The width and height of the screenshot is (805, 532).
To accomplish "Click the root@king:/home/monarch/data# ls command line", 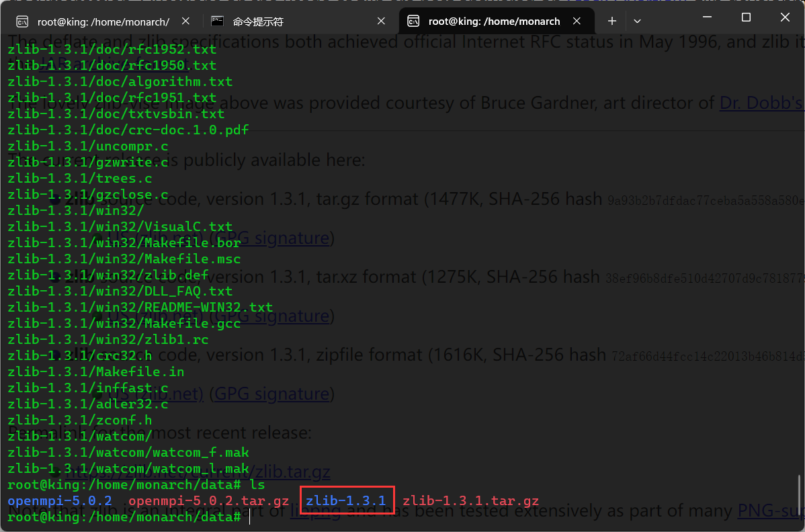I will (x=136, y=485).
